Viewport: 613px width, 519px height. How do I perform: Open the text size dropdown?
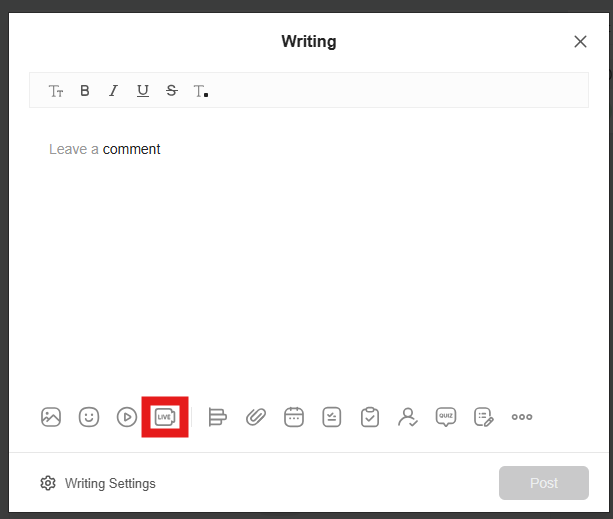[x=56, y=91]
